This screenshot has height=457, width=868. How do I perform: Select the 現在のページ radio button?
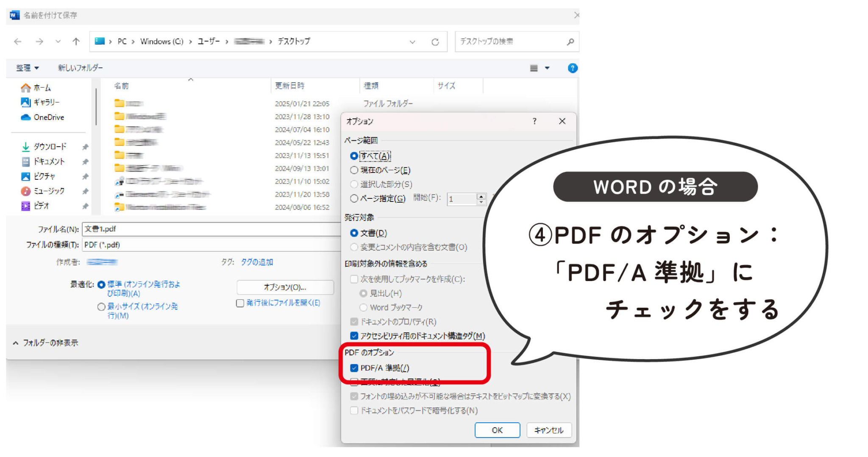coord(354,170)
